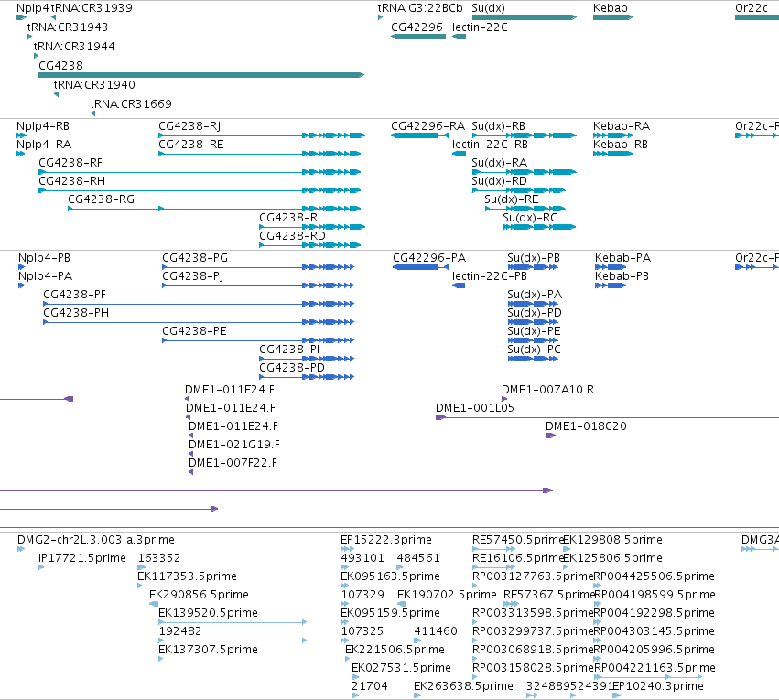Select the tRNA:G3:22BCb gene label
The image size is (779, 700).
pyautogui.click(x=420, y=8)
